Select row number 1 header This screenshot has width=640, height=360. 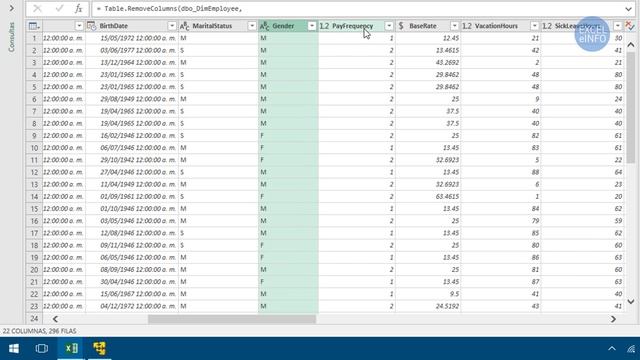(x=34, y=38)
